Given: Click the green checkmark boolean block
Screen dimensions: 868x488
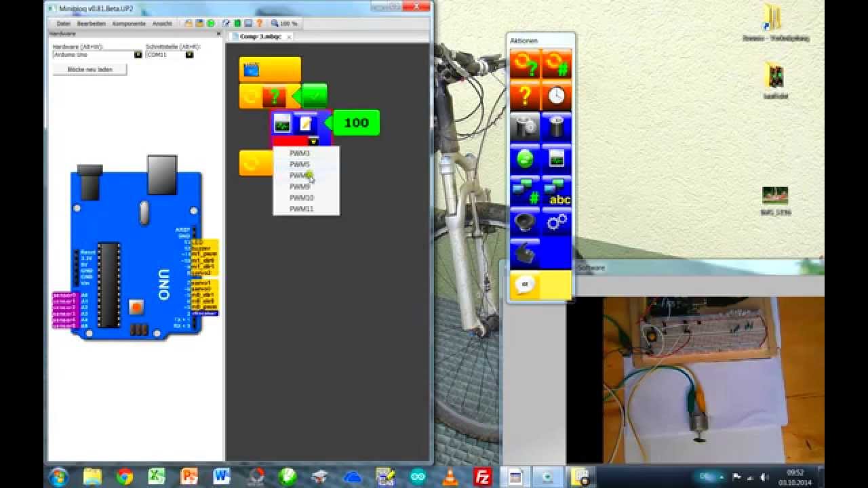Looking at the screenshot, I should pyautogui.click(x=314, y=96).
